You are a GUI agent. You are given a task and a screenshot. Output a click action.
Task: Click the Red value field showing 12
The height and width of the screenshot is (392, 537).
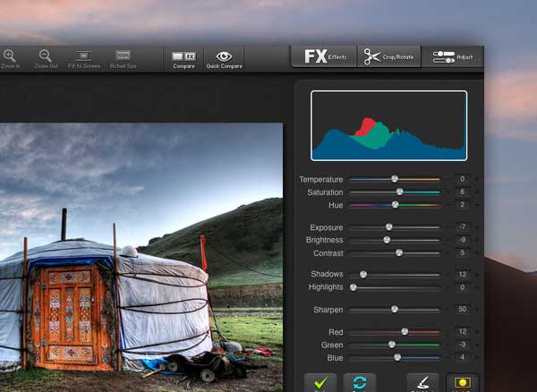tap(463, 332)
